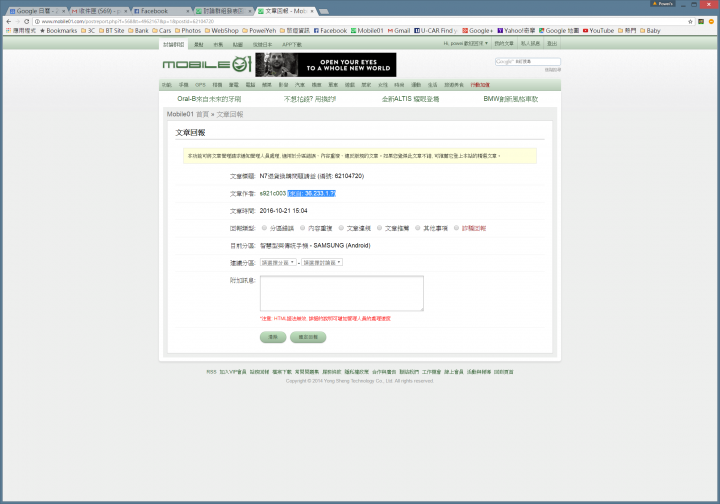Click the Mobile01 首頁 breadcrumb link
Image resolution: width=720 pixels, height=504 pixels.
[188, 114]
